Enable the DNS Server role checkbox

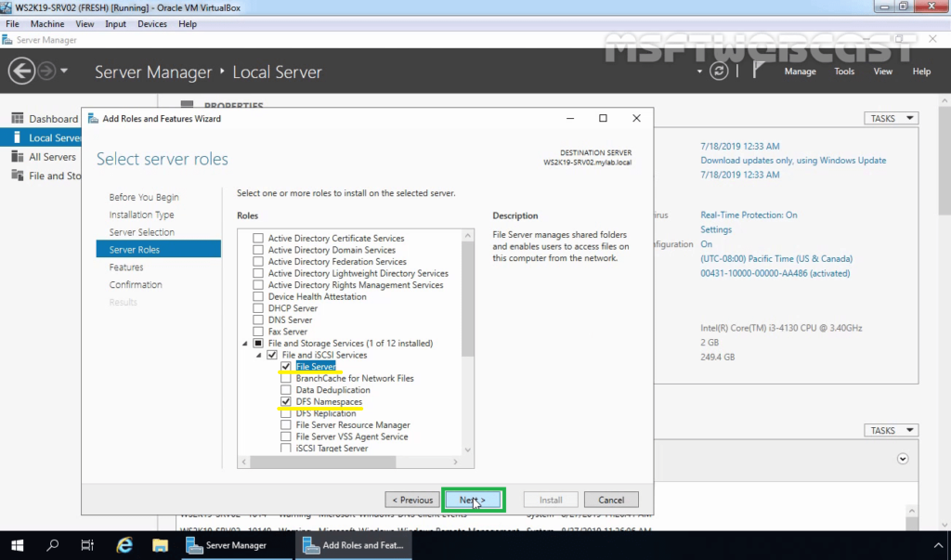(258, 319)
